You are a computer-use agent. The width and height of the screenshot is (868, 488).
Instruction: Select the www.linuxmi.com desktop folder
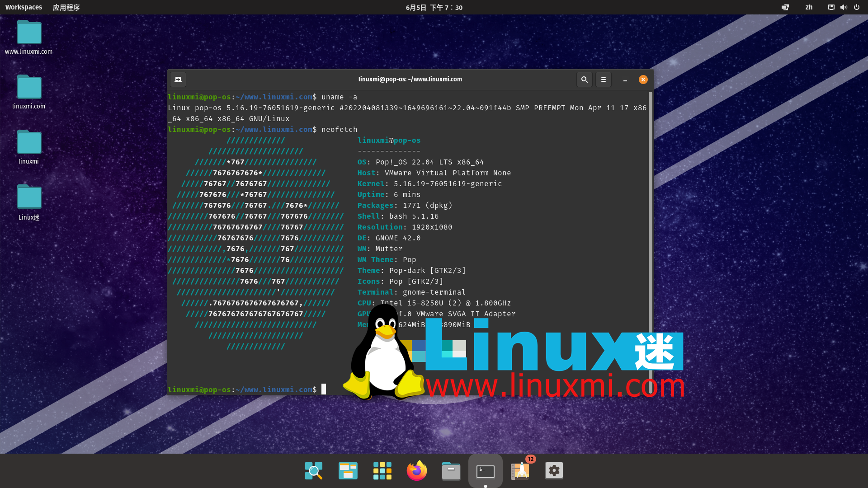coord(29,37)
